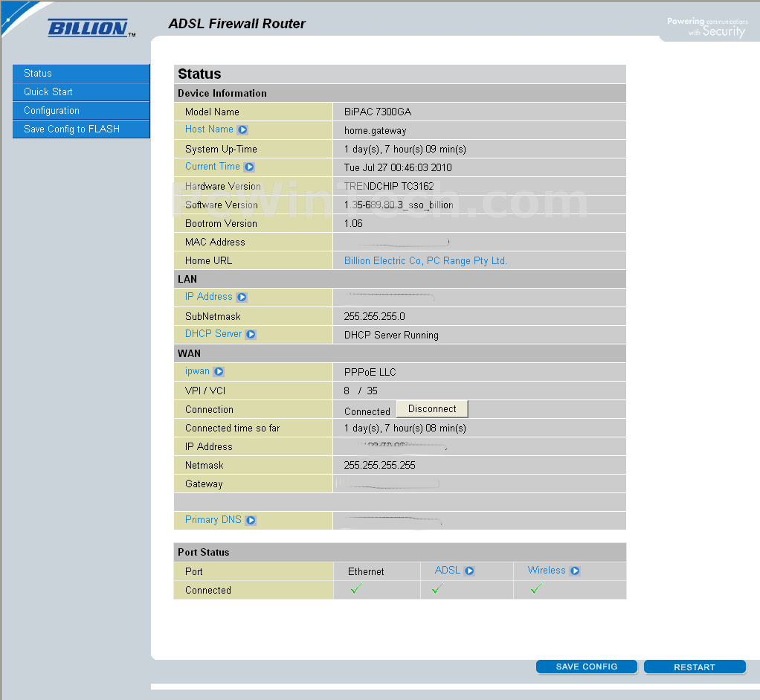Select Save Config to FLASH

[x=81, y=129]
